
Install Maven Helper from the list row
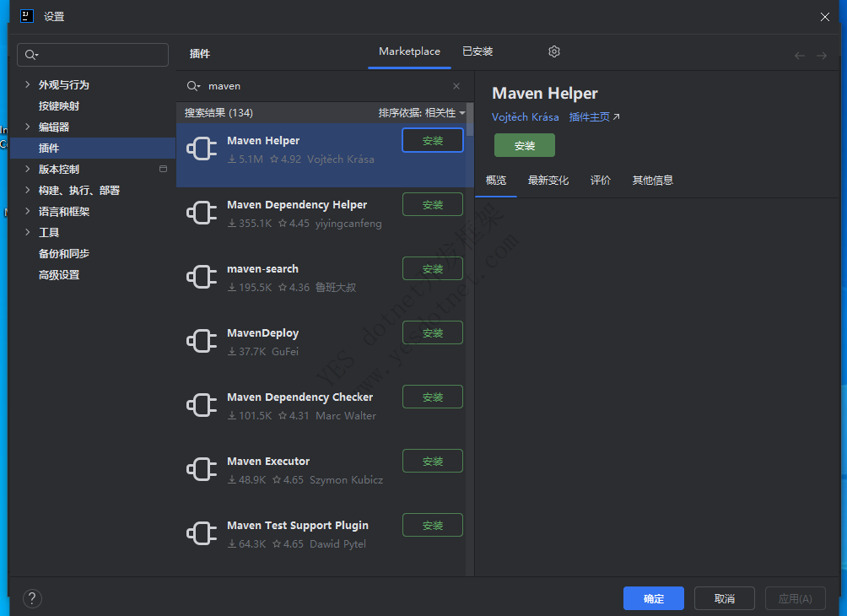tap(433, 140)
